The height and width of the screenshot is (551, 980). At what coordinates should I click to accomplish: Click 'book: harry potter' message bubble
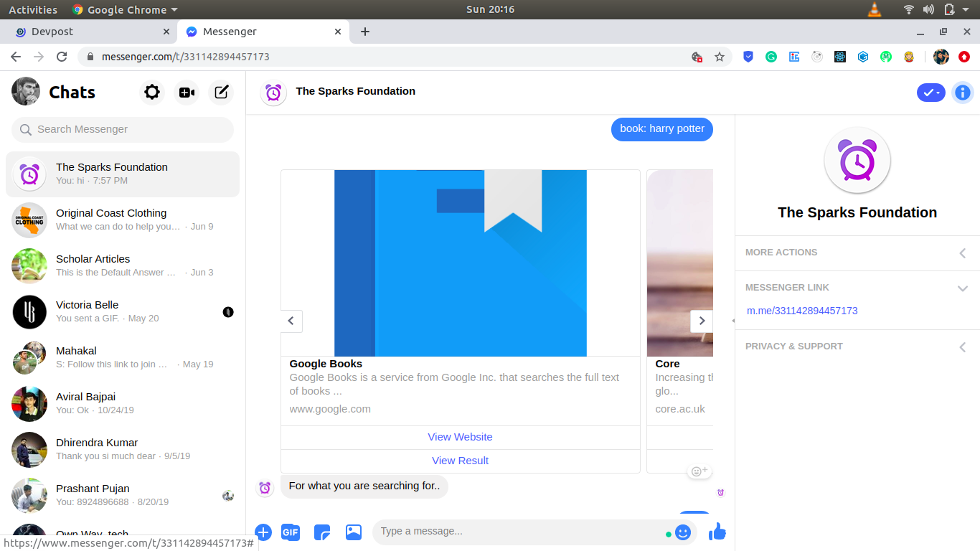(x=662, y=129)
